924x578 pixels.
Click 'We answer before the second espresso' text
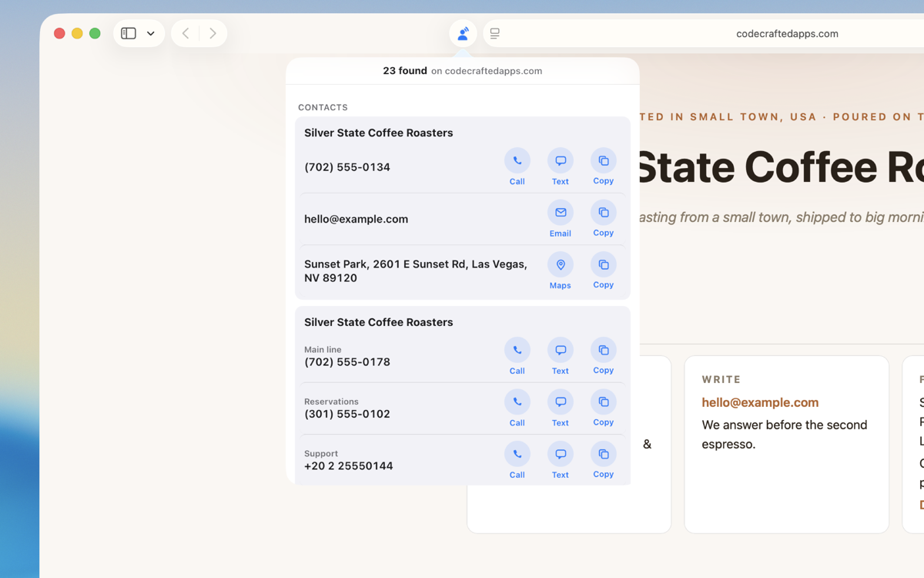click(785, 435)
